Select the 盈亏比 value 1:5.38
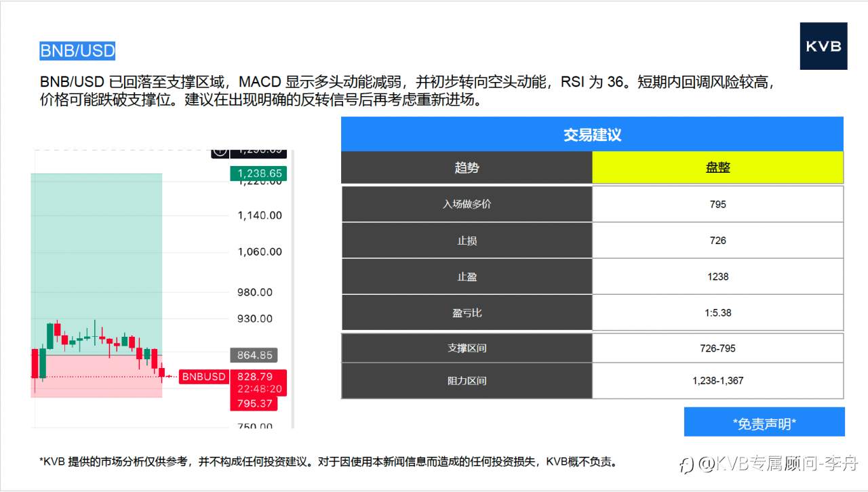The image size is (868, 492). coord(717,312)
